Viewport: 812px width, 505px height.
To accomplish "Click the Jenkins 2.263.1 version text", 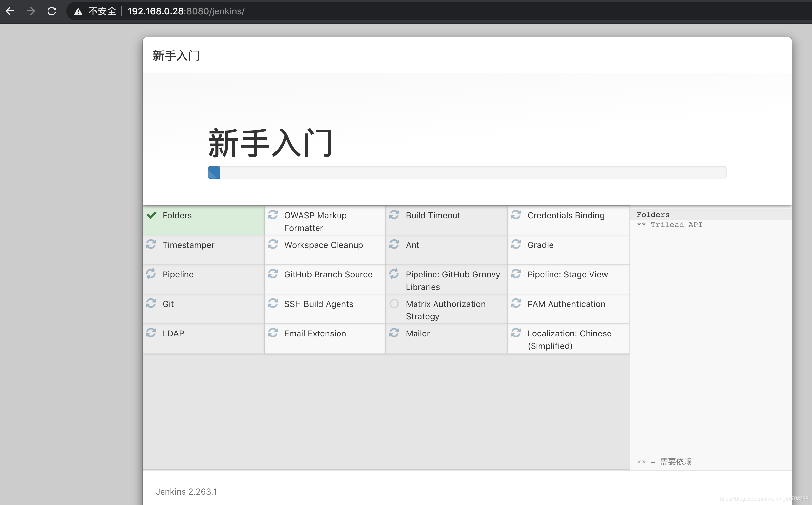I will 186,492.
